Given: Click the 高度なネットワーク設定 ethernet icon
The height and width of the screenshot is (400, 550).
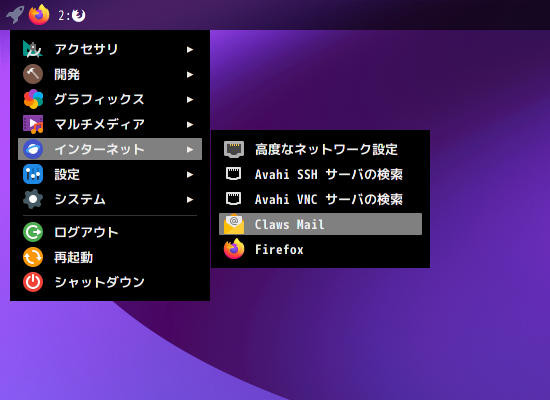Looking at the screenshot, I should pos(234,149).
